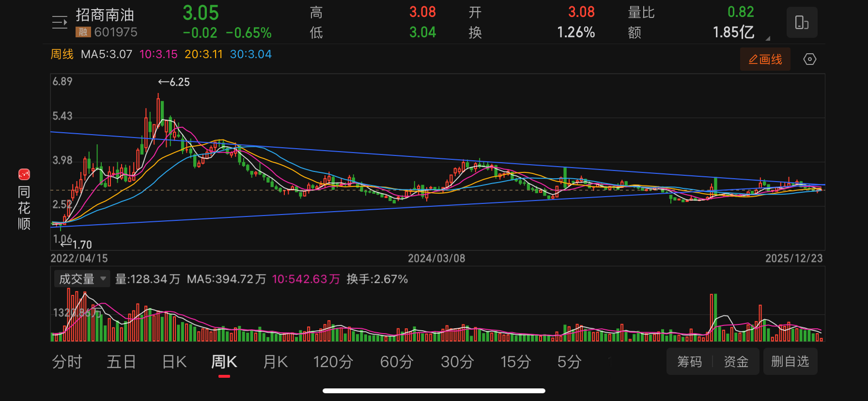Switch to 分时 tab

pos(67,362)
